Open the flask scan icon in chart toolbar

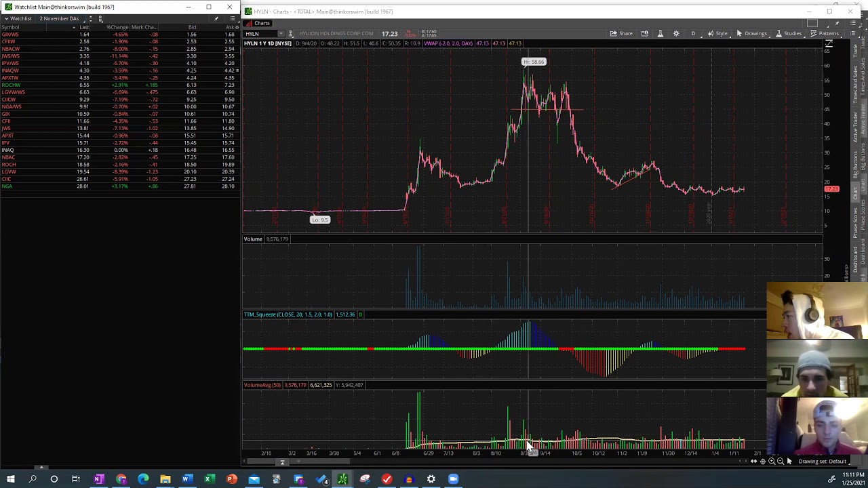660,33
